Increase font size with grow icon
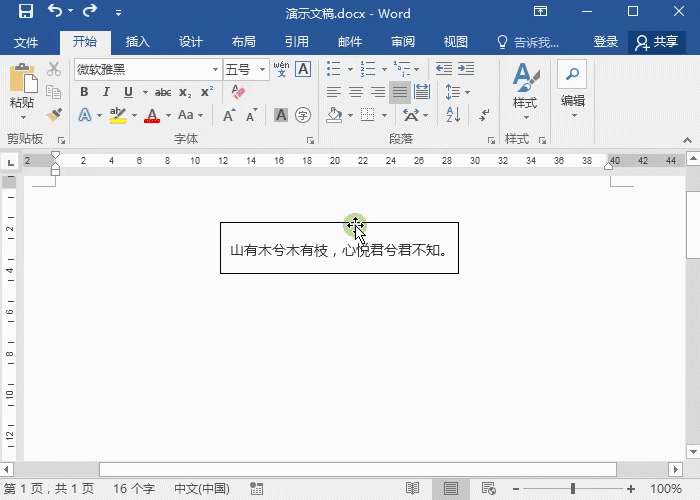700x500 pixels. point(229,115)
